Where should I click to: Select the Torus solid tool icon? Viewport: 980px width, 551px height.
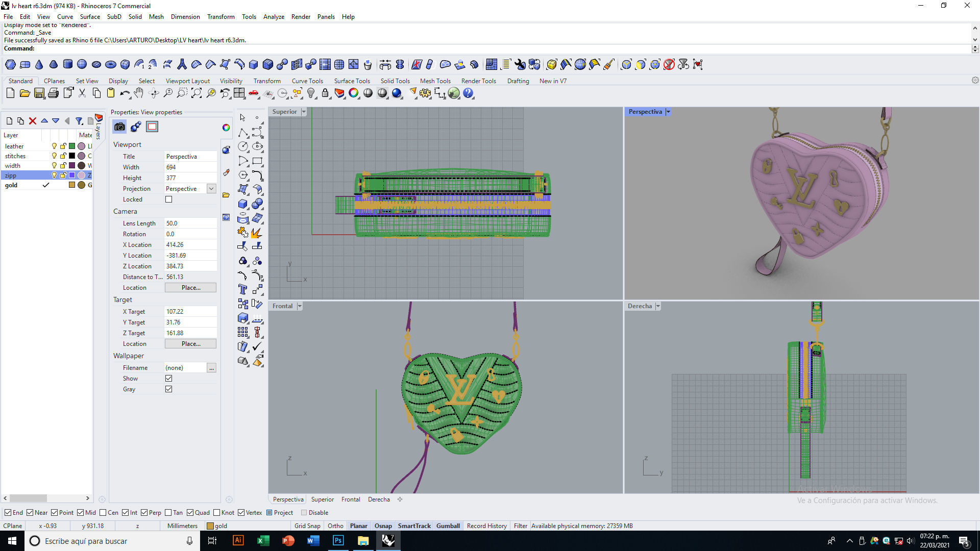pos(110,64)
